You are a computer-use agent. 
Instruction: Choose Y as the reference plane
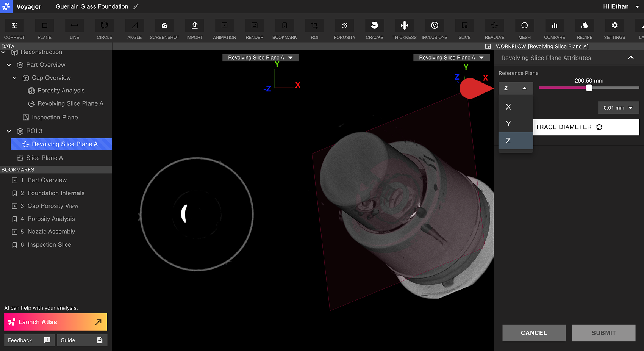coord(516,124)
